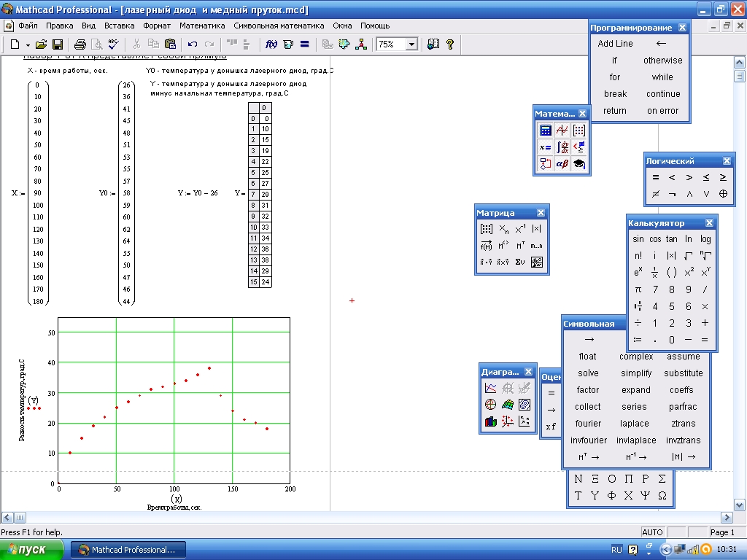Click the Undo arrow in the toolbar
This screenshot has height=560, width=747.
tap(193, 44)
